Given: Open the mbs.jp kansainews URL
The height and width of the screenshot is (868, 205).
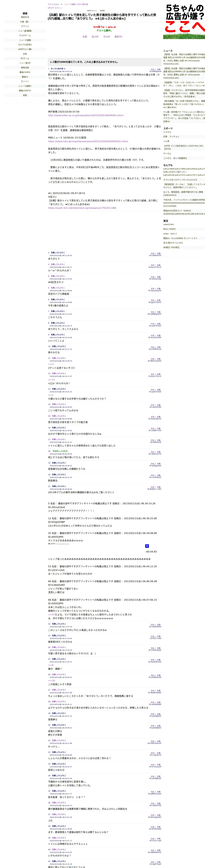Looking at the screenshot, I should 88,141.
